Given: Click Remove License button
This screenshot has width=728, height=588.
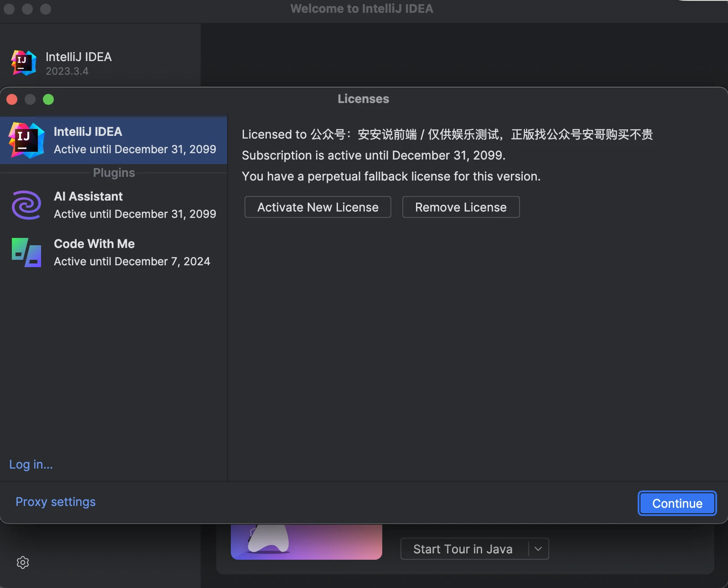Looking at the screenshot, I should [461, 207].
